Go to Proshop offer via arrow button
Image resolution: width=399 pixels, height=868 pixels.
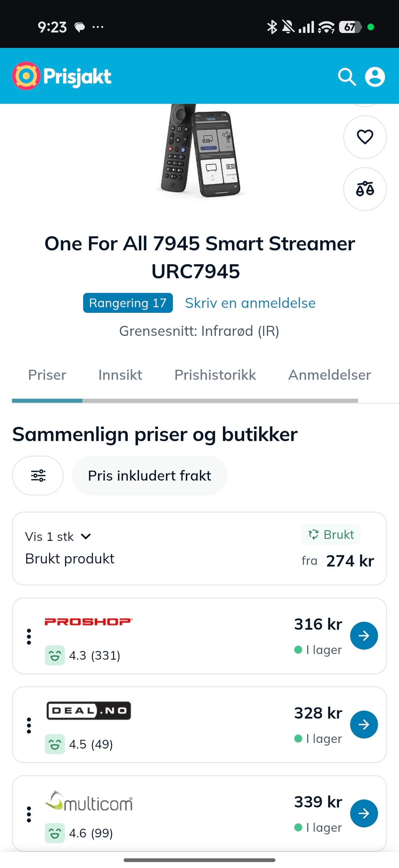click(364, 635)
